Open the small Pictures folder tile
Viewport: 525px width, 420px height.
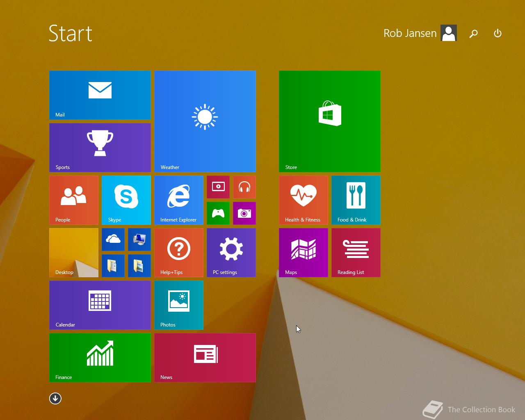pos(139,266)
